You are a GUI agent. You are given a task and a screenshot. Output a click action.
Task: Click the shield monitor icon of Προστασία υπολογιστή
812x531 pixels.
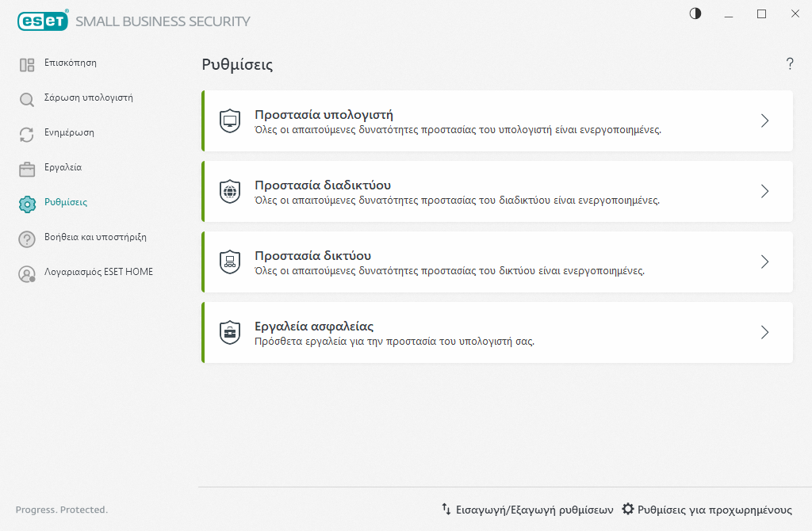pyautogui.click(x=230, y=121)
